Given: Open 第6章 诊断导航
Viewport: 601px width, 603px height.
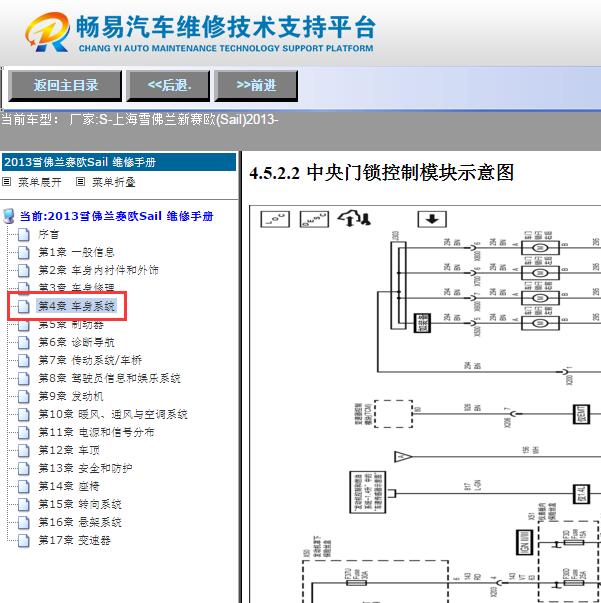Looking at the screenshot, I should coord(76,342).
